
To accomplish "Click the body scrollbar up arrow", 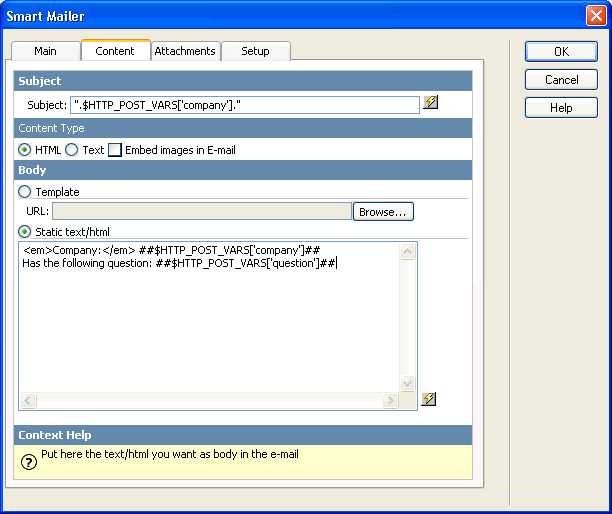I will tap(407, 252).
